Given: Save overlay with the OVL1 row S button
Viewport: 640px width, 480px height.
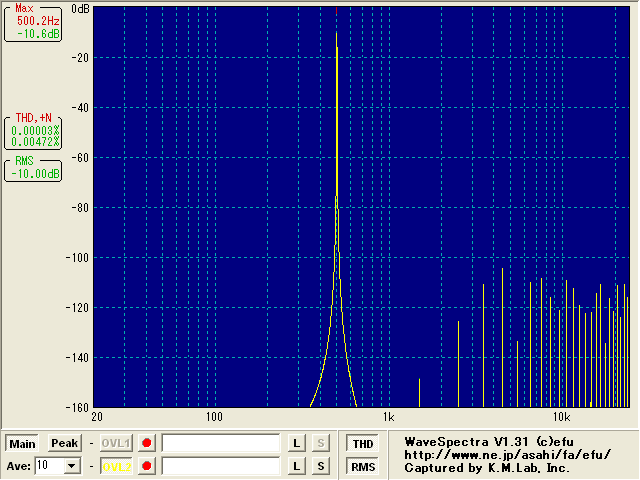Looking at the screenshot, I should pos(321,443).
